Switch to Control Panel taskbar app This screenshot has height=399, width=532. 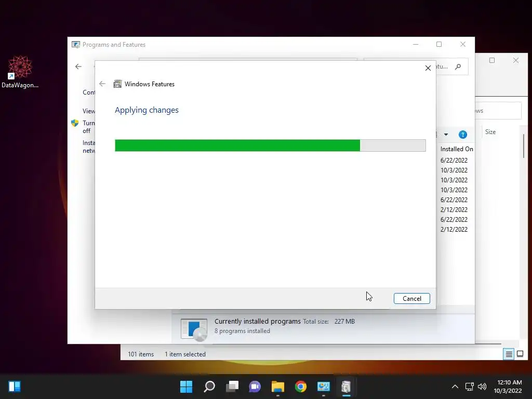click(323, 387)
